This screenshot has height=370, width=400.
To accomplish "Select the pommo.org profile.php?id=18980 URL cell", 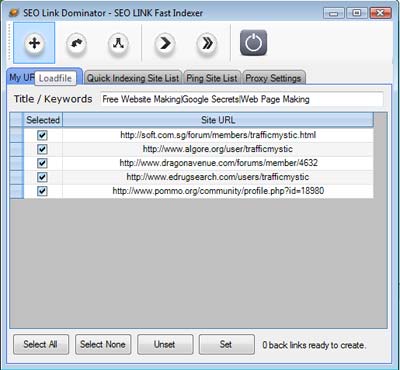I will 218,191.
